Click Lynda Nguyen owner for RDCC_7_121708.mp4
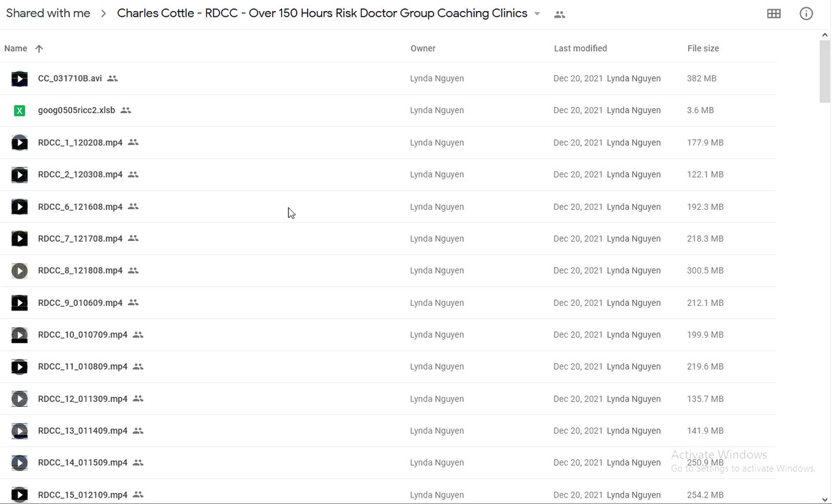Screen dimensions: 832x504 coord(437,238)
